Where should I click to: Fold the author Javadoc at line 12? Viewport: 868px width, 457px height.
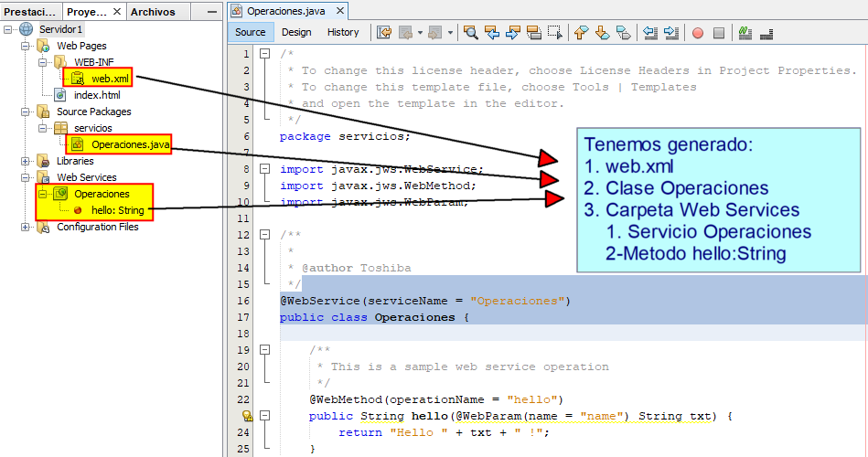click(x=265, y=235)
